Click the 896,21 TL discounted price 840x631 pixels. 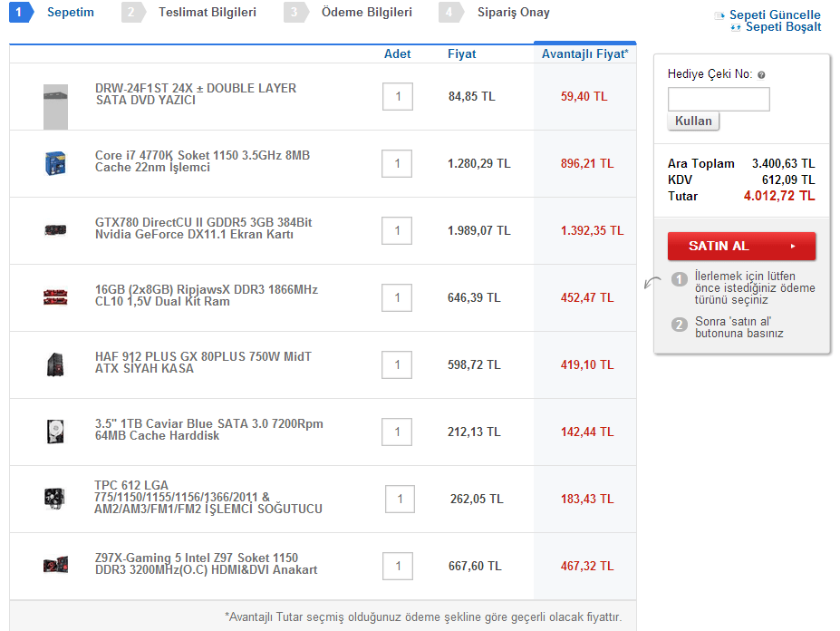point(587,163)
